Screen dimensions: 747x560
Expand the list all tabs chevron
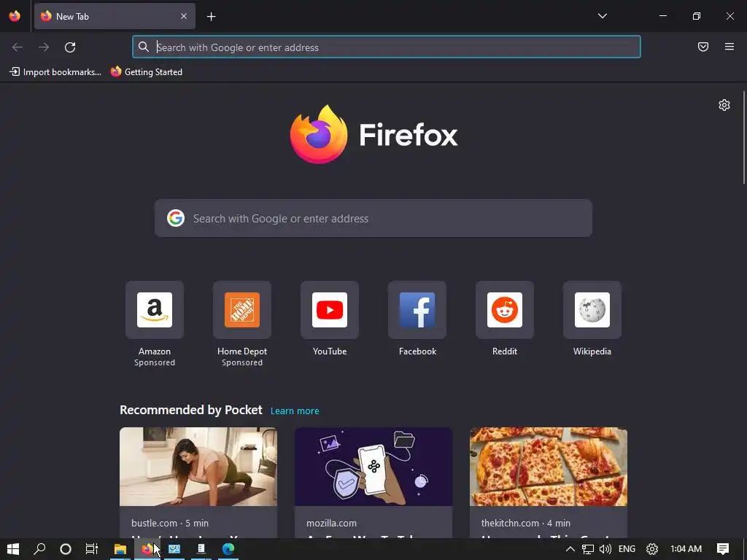pyautogui.click(x=602, y=16)
